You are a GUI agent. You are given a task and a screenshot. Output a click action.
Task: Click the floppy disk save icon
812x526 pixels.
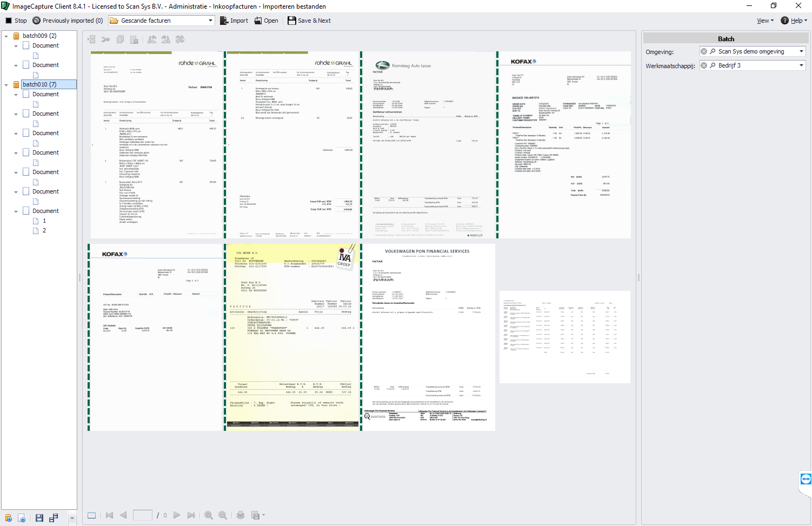coord(39,518)
